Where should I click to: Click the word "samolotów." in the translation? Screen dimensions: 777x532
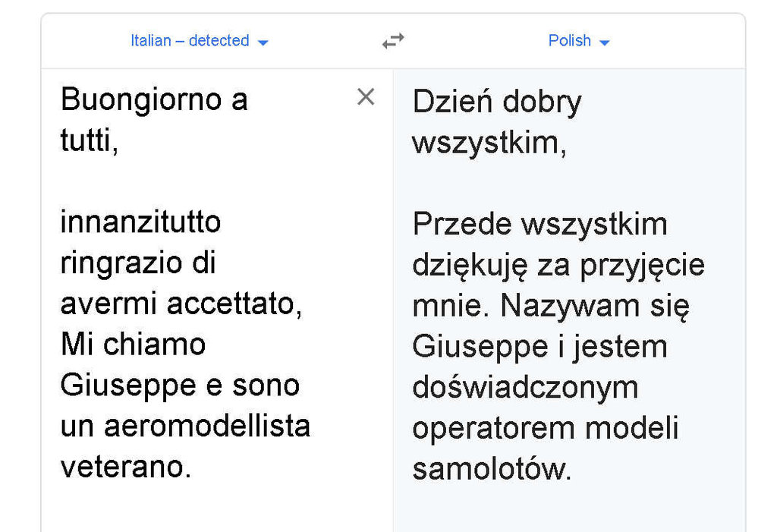pos(491,470)
